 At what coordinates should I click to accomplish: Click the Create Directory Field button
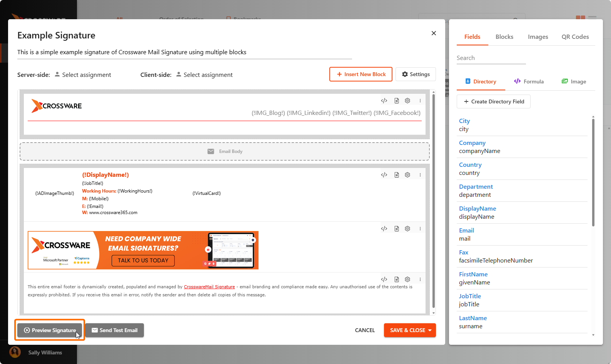coord(493,101)
